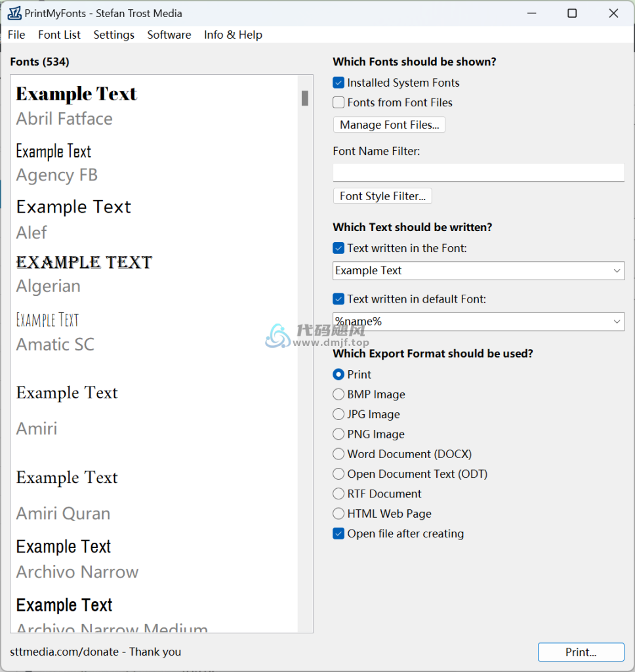Close the PrintMyFonts window
The width and height of the screenshot is (635, 672).
[613, 13]
